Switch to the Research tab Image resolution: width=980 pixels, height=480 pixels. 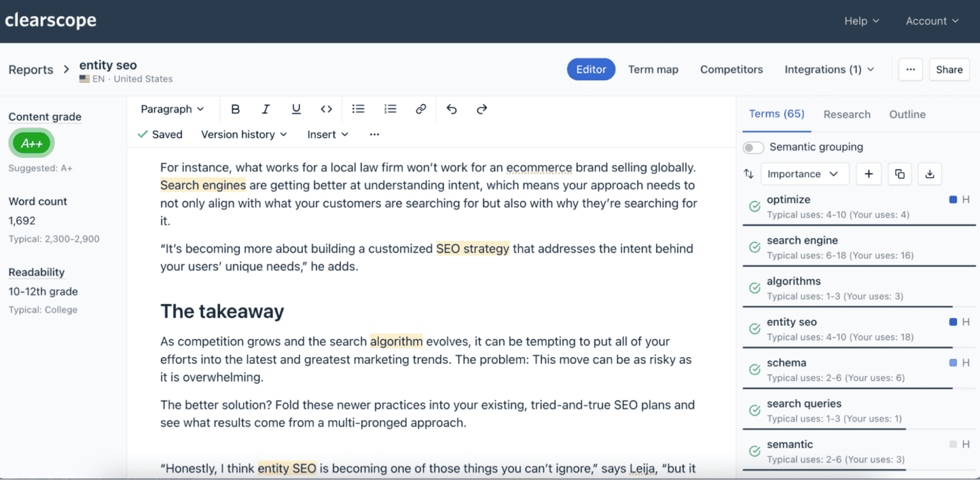click(x=847, y=115)
